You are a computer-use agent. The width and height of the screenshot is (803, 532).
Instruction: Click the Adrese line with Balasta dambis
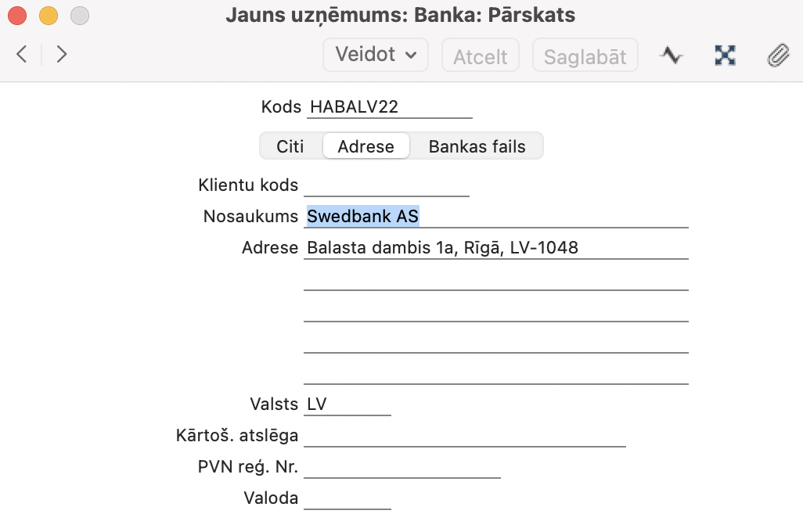pyautogui.click(x=496, y=248)
